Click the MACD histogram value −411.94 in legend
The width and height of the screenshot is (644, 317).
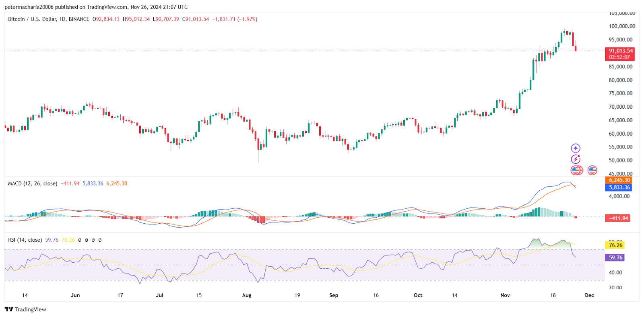click(70, 183)
